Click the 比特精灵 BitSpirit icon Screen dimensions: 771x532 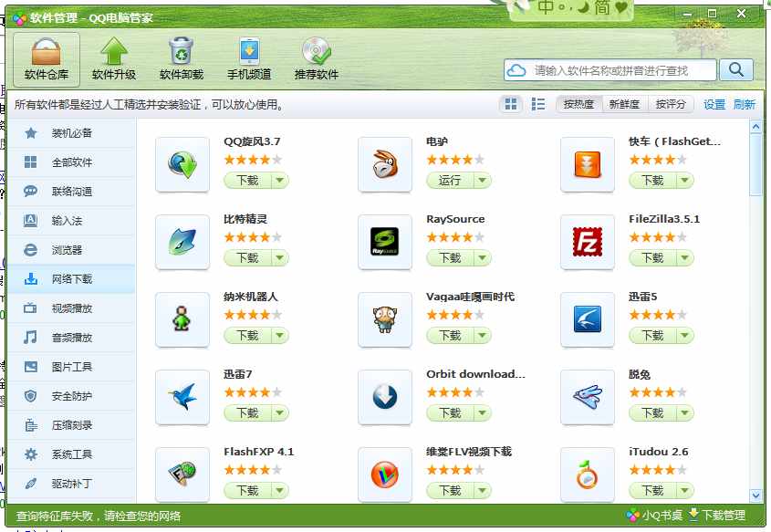pyautogui.click(x=182, y=243)
